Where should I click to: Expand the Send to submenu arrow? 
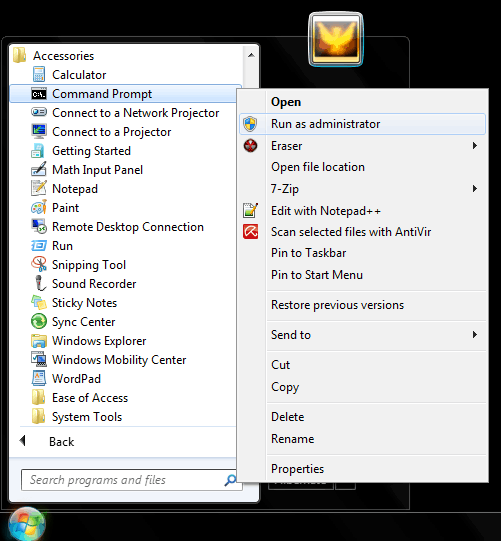pyautogui.click(x=475, y=335)
